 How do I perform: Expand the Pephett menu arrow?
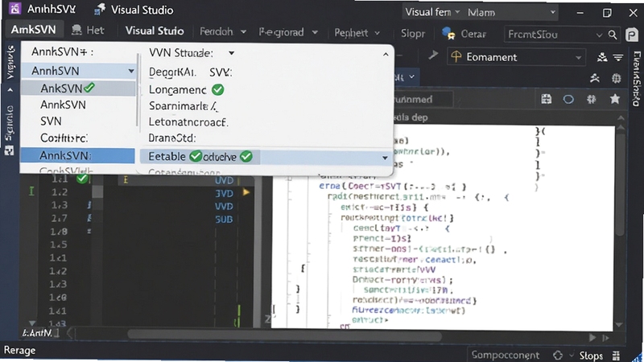377,33
